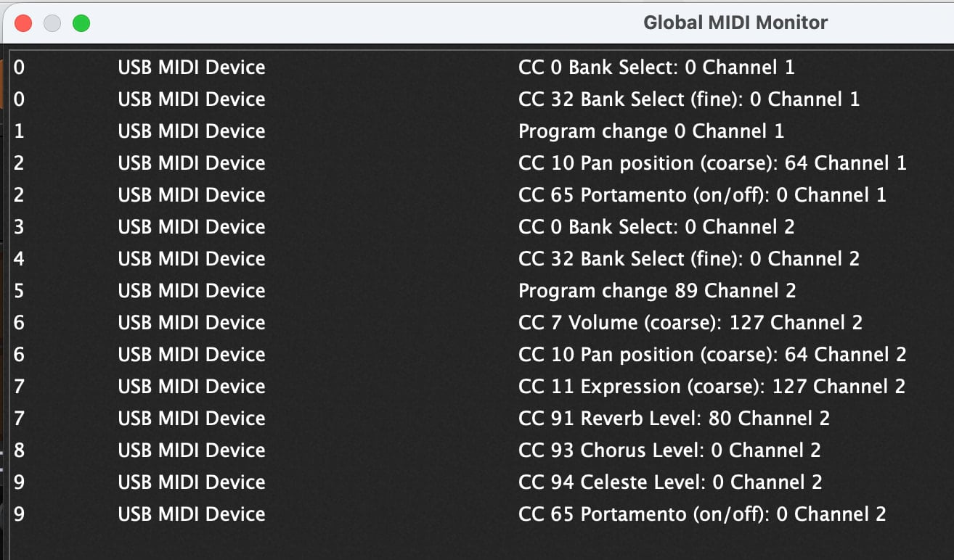
Task: Select CC 32 Bank Select (fine) Channel 1 message
Action: [x=688, y=99]
